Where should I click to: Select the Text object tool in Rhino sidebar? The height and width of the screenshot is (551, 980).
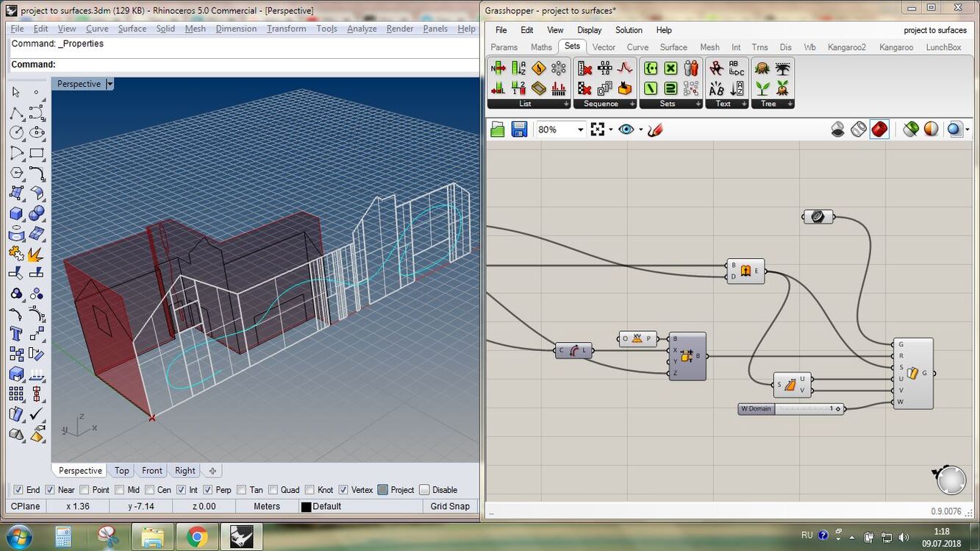tap(16, 334)
